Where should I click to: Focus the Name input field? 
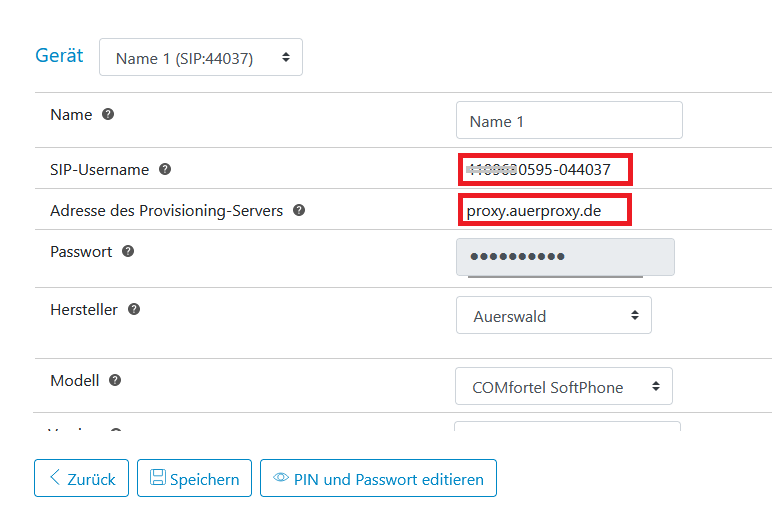(569, 120)
